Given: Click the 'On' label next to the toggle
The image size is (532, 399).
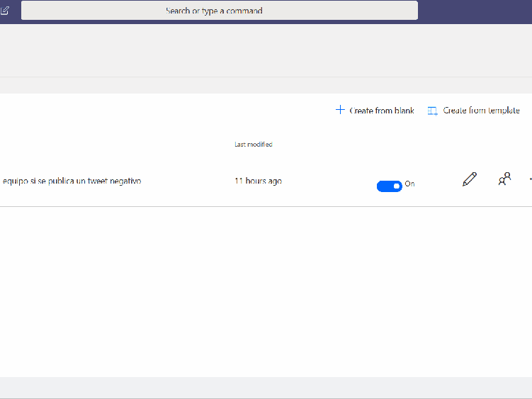Looking at the screenshot, I should tap(409, 184).
